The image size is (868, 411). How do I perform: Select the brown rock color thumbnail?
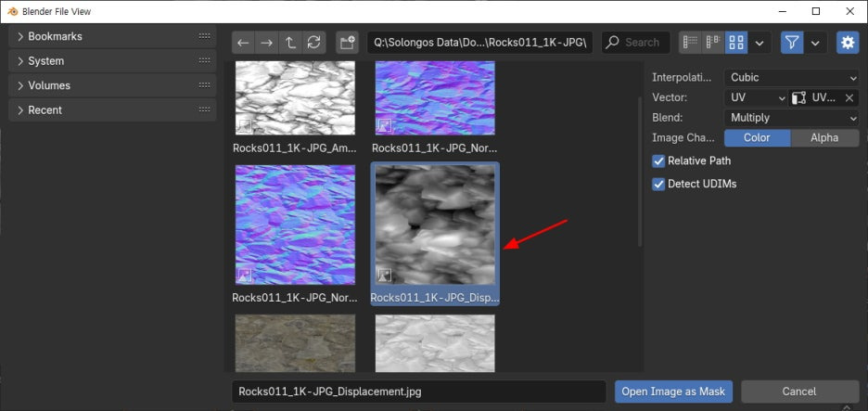point(295,343)
